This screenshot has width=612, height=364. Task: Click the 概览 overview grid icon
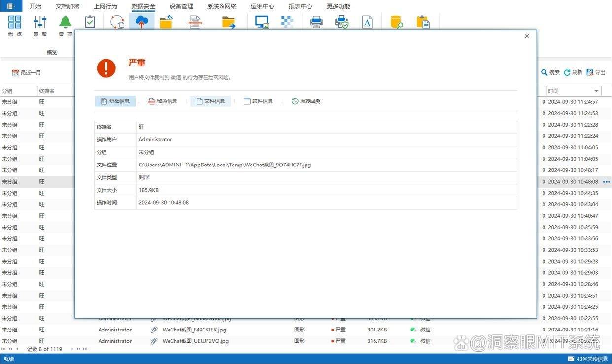tap(15, 23)
